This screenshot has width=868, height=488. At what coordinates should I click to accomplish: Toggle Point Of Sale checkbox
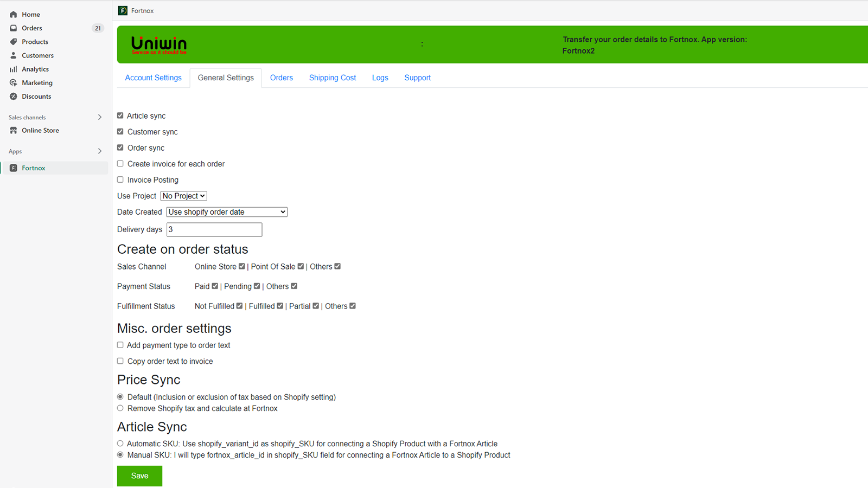301,266
